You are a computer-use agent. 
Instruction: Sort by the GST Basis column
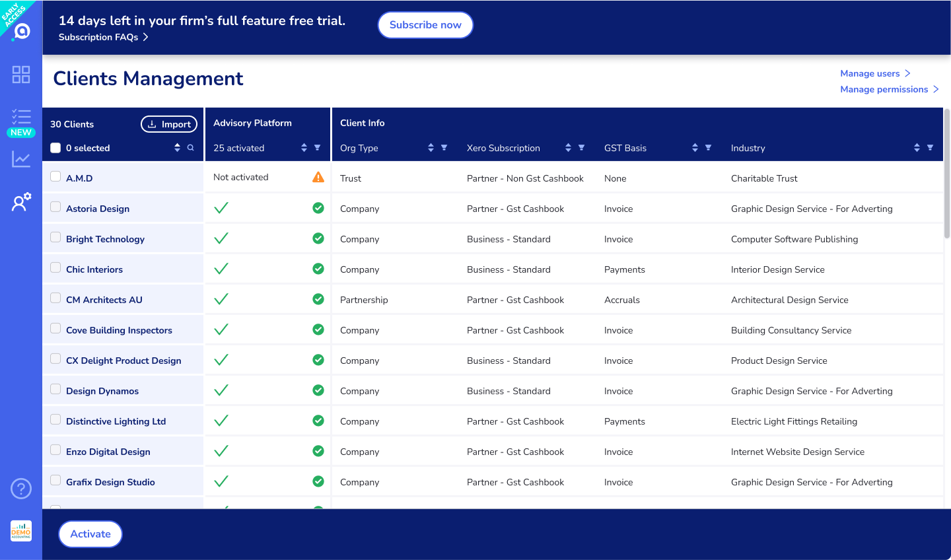click(695, 148)
